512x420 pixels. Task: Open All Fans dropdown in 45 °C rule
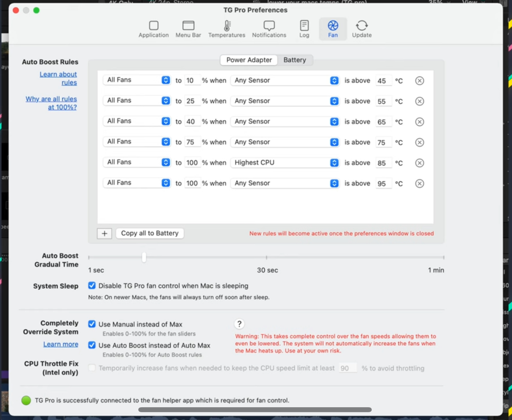click(137, 80)
